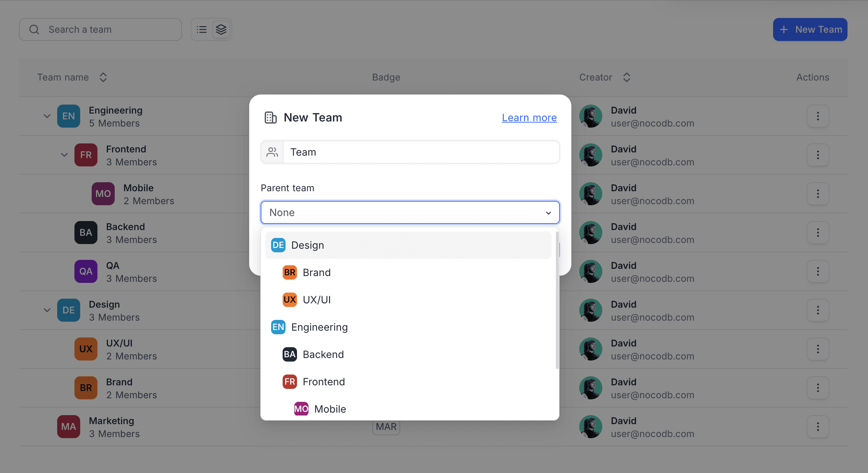
Task: Collapse the Design team row
Action: pos(47,310)
